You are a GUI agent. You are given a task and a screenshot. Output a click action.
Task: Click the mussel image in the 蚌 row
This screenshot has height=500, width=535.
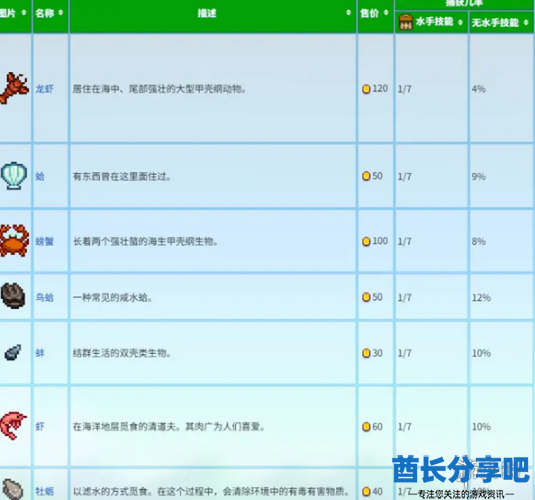13,353
